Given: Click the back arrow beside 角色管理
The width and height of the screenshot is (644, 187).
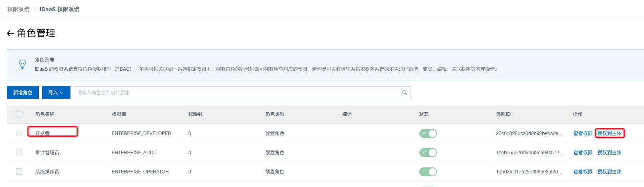Looking at the screenshot, I should [x=10, y=34].
